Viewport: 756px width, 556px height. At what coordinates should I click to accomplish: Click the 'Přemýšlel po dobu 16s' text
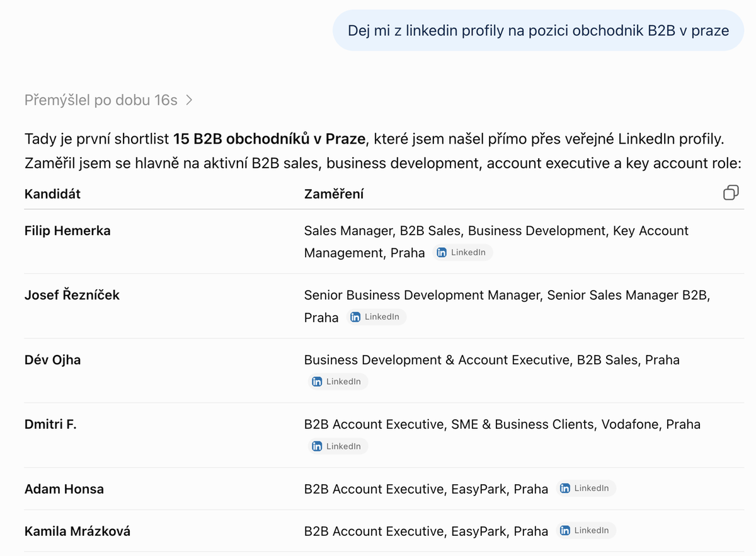click(x=101, y=100)
